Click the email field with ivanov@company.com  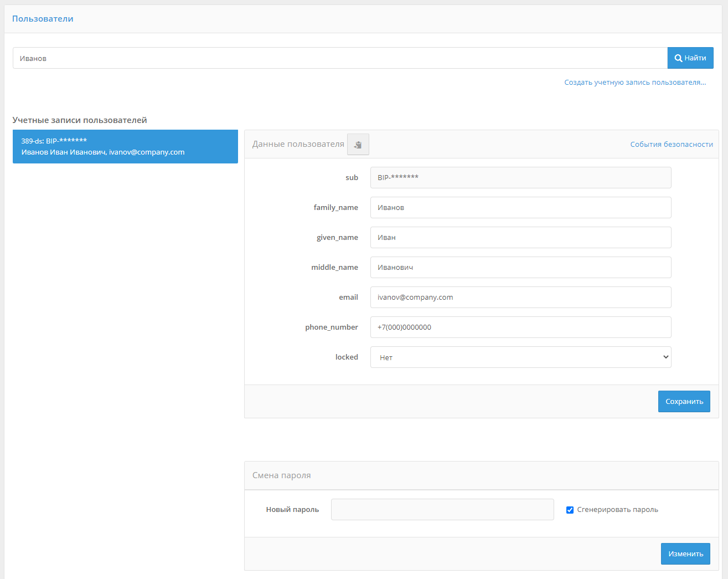(520, 298)
